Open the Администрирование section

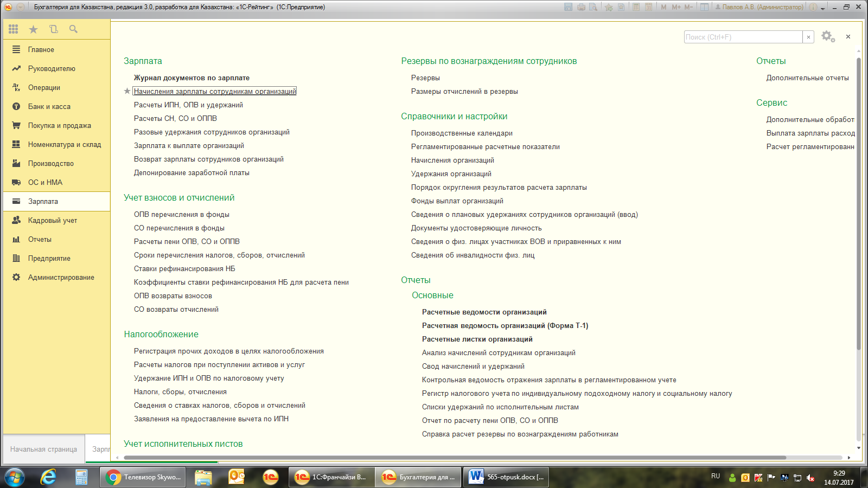(x=56, y=277)
